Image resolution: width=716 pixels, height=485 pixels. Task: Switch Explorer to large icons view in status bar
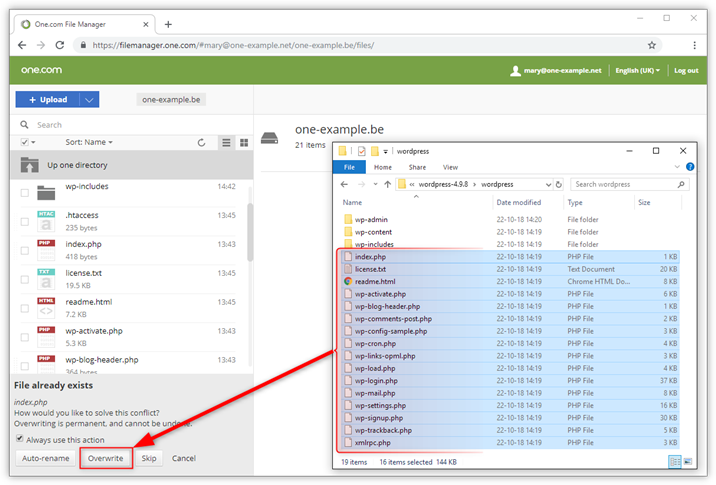click(x=687, y=462)
